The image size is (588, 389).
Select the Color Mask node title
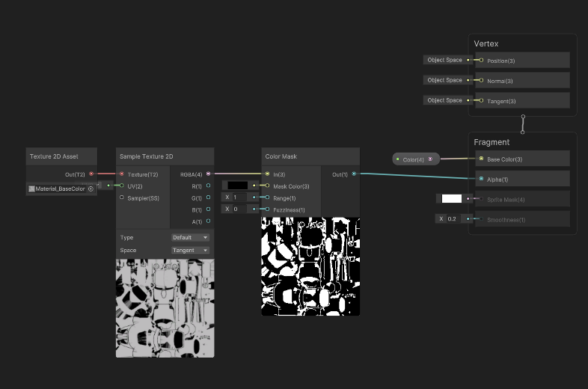(281, 156)
